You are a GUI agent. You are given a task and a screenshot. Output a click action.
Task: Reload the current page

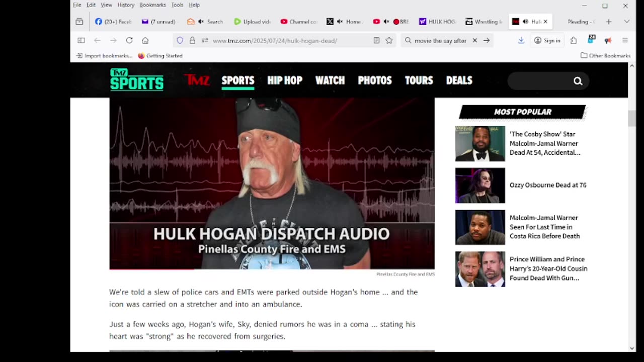(x=129, y=40)
